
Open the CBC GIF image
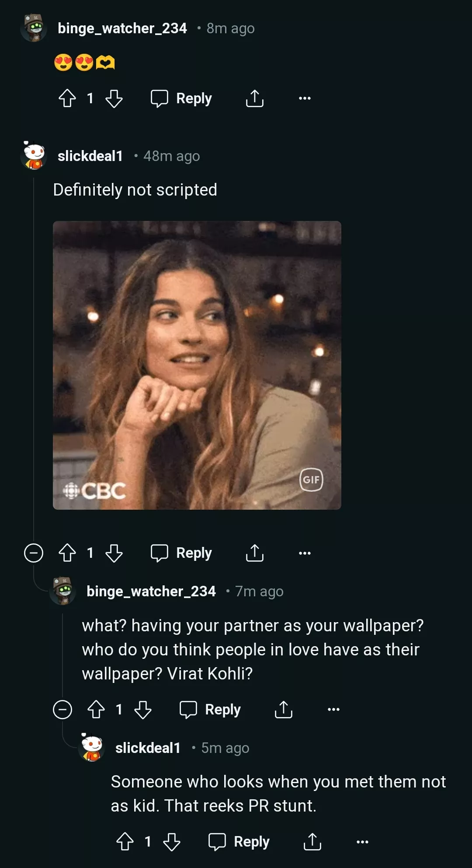(x=197, y=365)
